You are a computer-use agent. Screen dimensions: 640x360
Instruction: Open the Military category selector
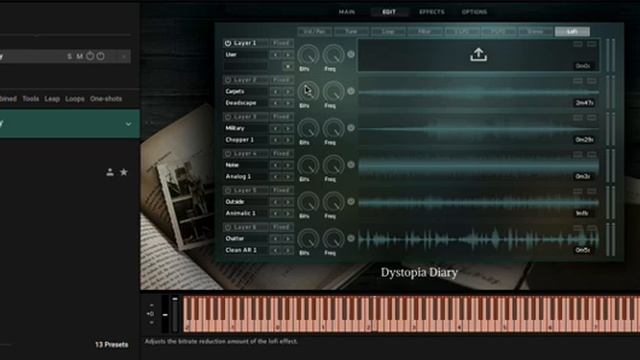[x=246, y=128]
